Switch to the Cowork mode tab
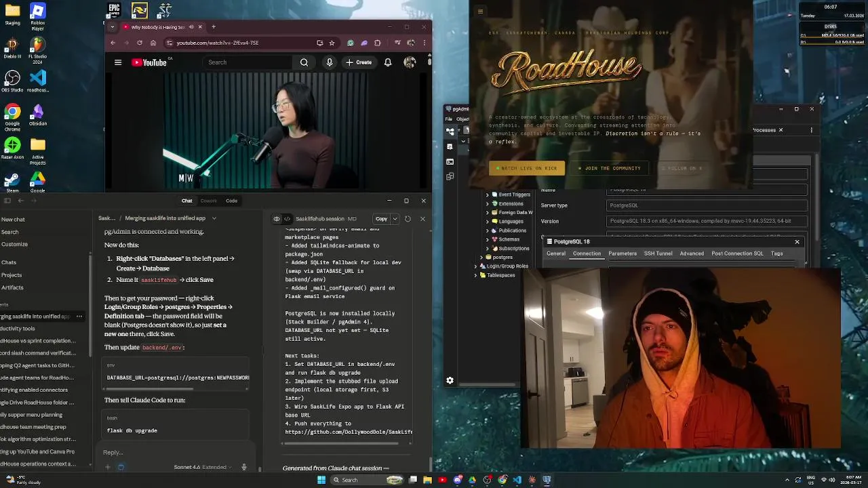This screenshot has height=488, width=868. pyautogui.click(x=208, y=201)
